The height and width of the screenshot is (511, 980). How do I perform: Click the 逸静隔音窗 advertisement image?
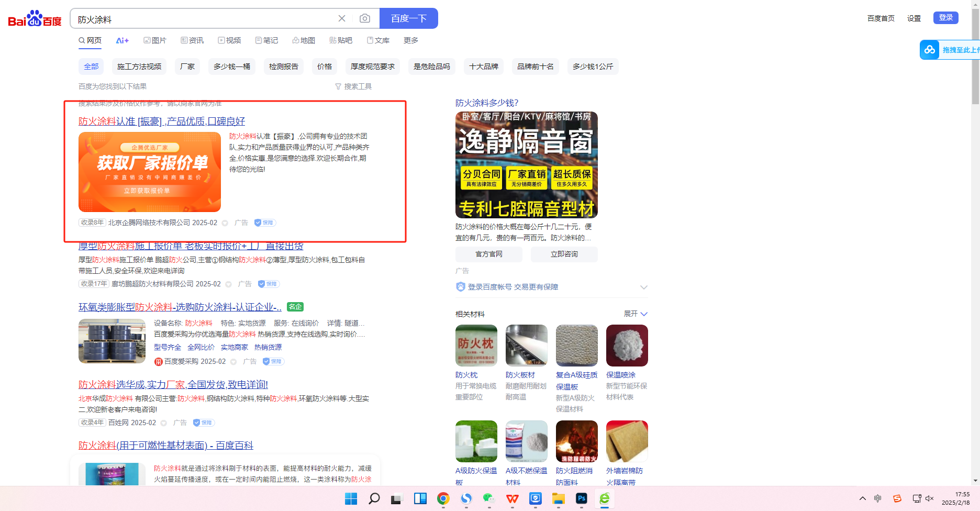[x=527, y=165]
